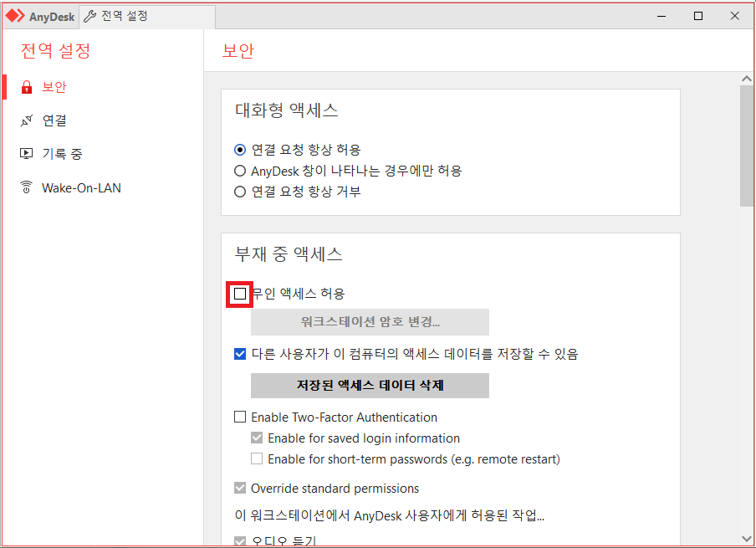Enable 무인 액세스 허용 checkbox
The image size is (756, 548).
pyautogui.click(x=240, y=294)
